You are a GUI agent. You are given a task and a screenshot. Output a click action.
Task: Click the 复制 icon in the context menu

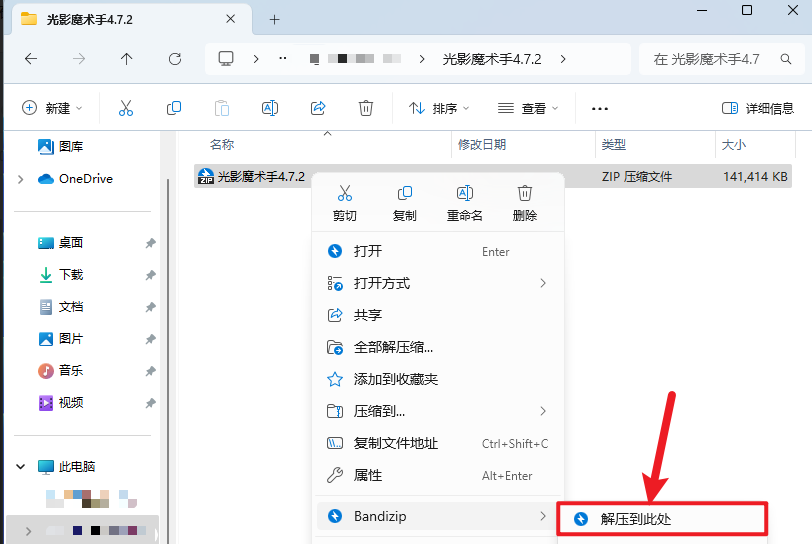pos(404,193)
